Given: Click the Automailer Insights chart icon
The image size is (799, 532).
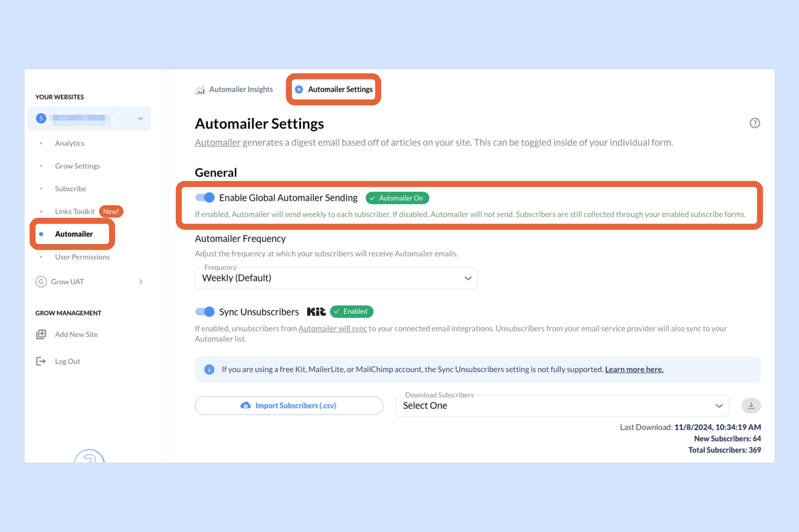Looking at the screenshot, I should pyautogui.click(x=200, y=89).
